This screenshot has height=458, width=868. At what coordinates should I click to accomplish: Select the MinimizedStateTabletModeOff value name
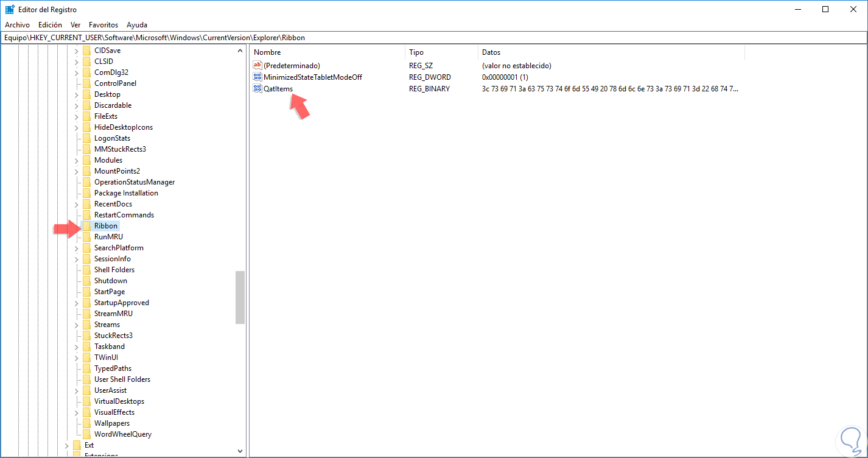tap(313, 77)
